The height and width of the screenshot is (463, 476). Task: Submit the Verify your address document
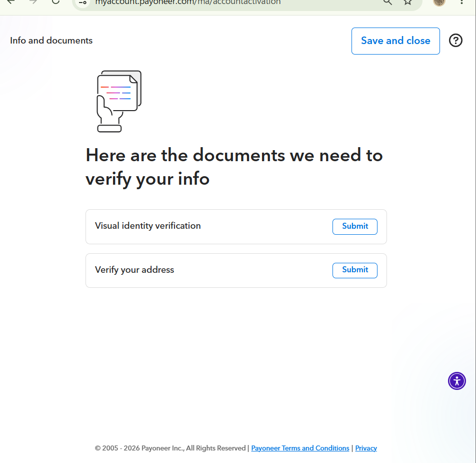[354, 270]
